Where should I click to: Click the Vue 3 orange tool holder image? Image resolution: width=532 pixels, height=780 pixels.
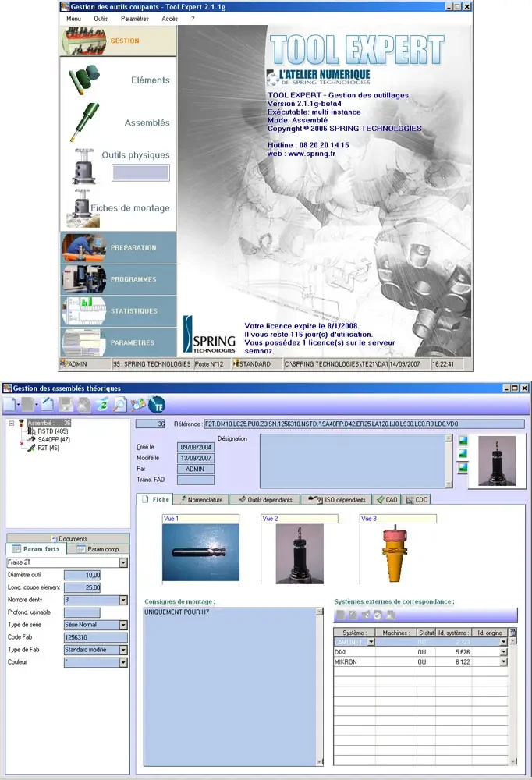coord(395,554)
